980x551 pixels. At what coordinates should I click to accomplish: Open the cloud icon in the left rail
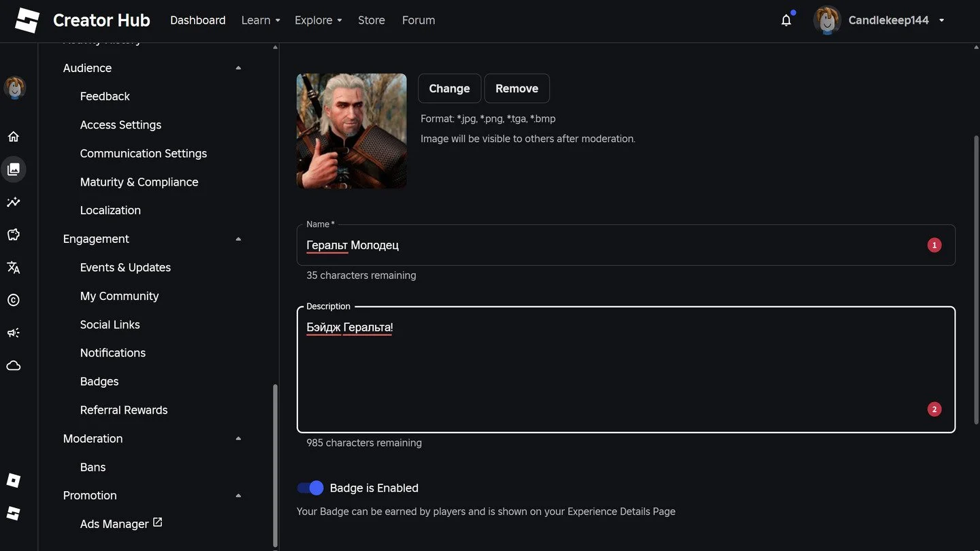(x=14, y=365)
